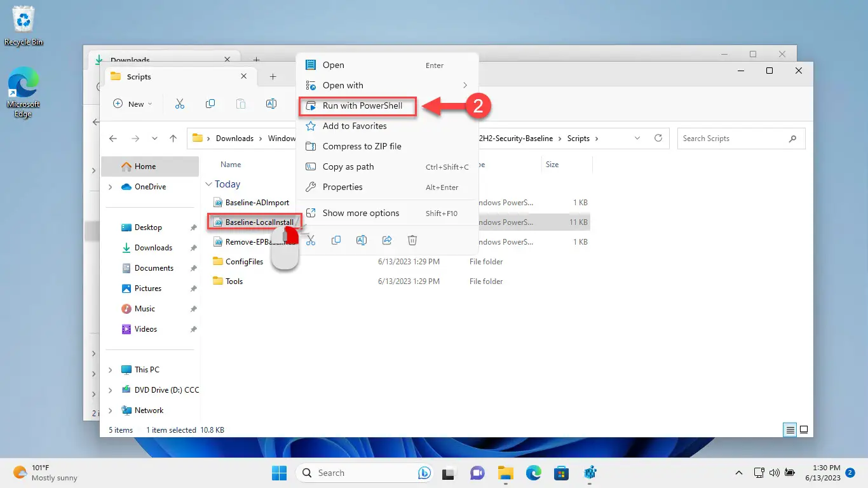Click the Rename icon in context menu
Viewport: 868px width, 488px height.
pyautogui.click(x=362, y=240)
